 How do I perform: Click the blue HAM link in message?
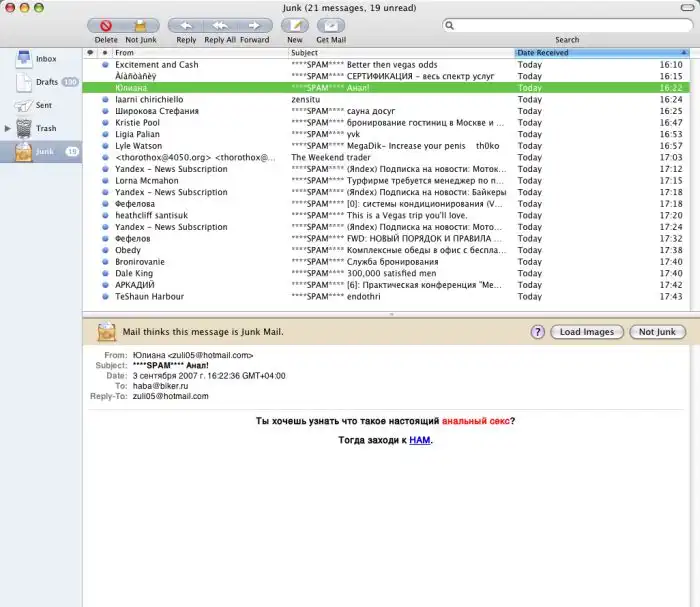pyautogui.click(x=418, y=440)
